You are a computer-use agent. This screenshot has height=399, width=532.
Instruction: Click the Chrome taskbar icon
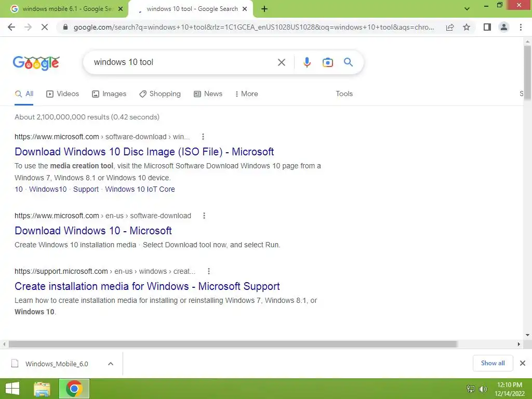click(x=74, y=389)
